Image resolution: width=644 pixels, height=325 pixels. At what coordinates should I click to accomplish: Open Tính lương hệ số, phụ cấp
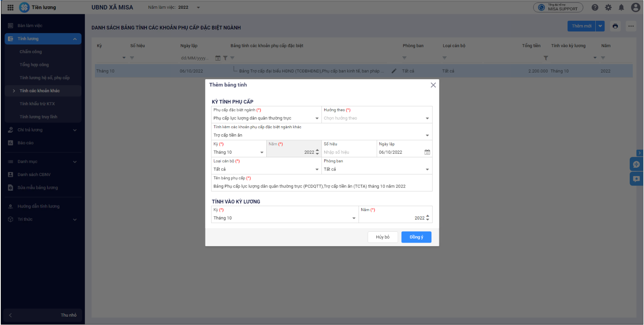[x=45, y=78]
